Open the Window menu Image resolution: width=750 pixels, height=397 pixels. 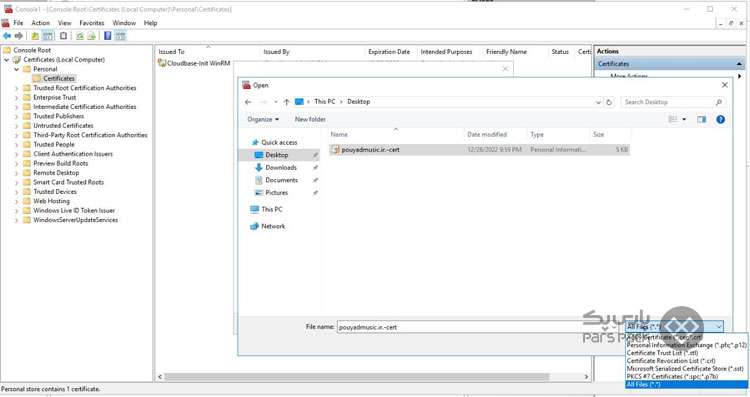[124, 23]
